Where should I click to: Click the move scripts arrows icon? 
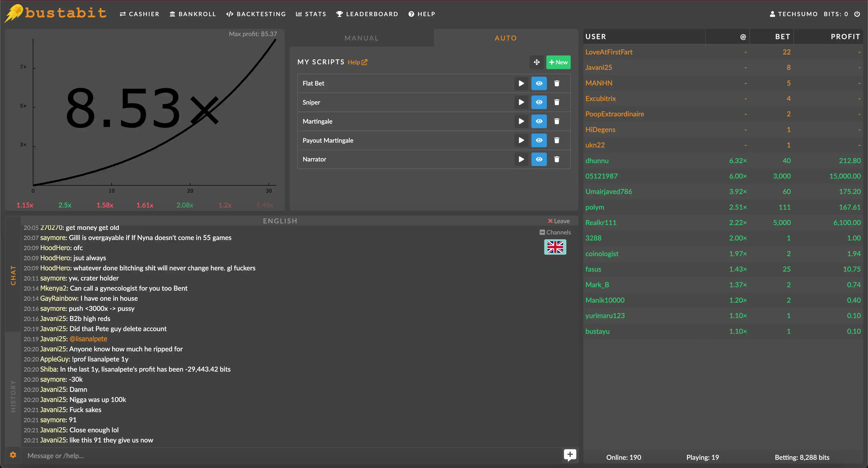(536, 62)
